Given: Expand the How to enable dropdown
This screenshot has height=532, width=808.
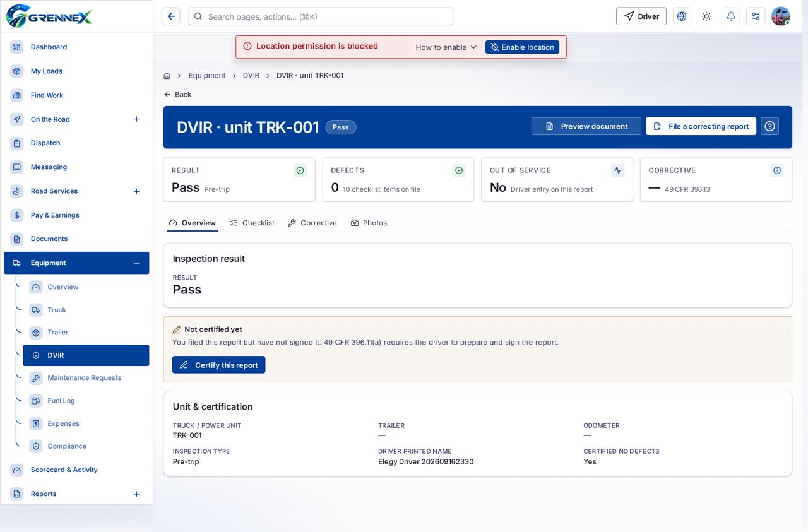Looking at the screenshot, I should [x=446, y=47].
